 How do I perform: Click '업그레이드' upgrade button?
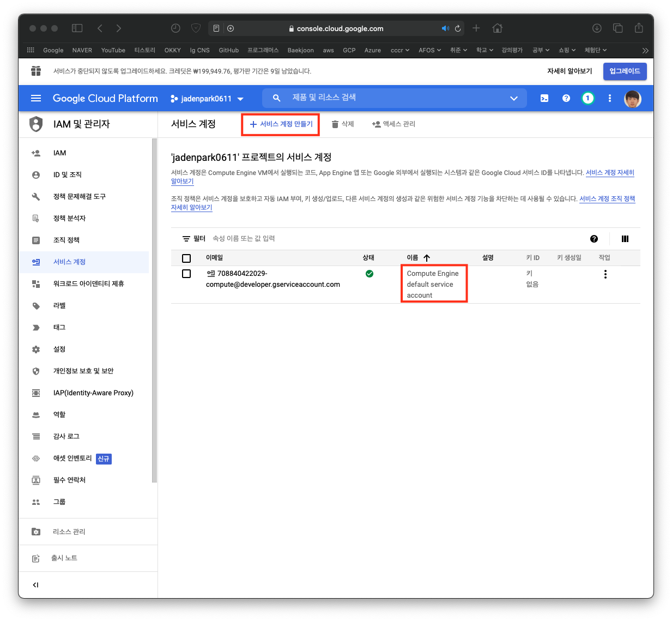pyautogui.click(x=625, y=71)
